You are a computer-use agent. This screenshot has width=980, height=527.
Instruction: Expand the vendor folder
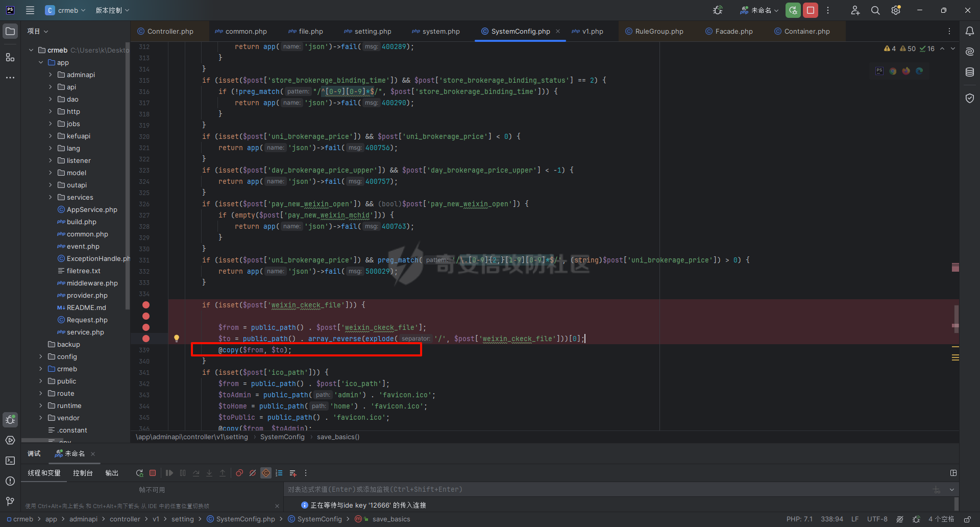pyautogui.click(x=41, y=418)
